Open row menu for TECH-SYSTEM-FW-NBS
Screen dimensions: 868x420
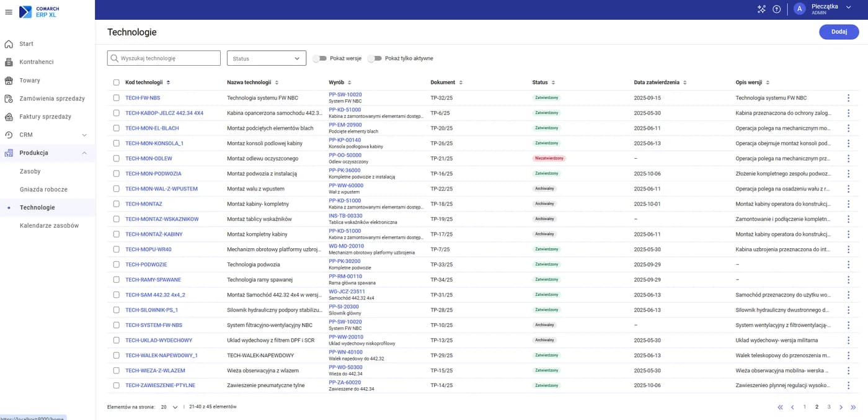[x=848, y=325]
